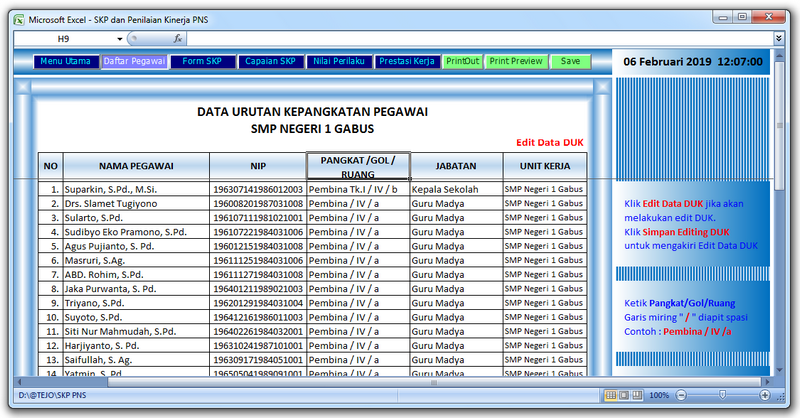This screenshot has height=418, width=800.
Task: Click the vertical scrollbar up arrow
Action: [779, 55]
